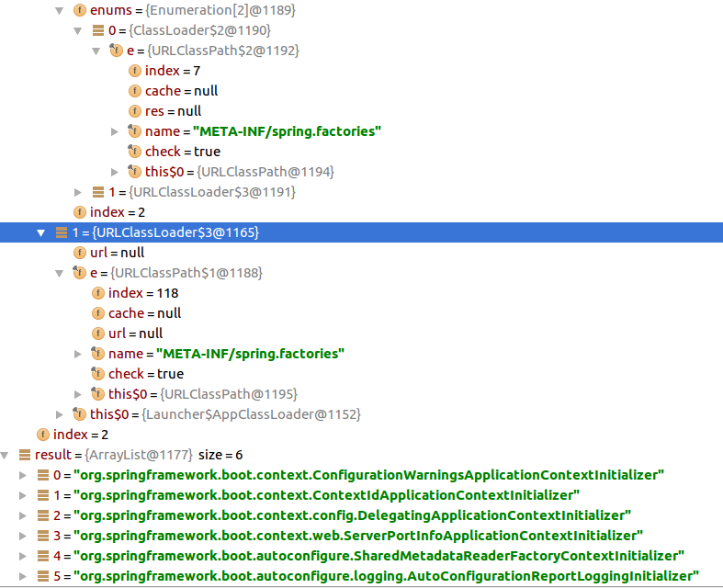
Task: Click the field icon of this$0 URLClassPath@1194
Action: [135, 172]
